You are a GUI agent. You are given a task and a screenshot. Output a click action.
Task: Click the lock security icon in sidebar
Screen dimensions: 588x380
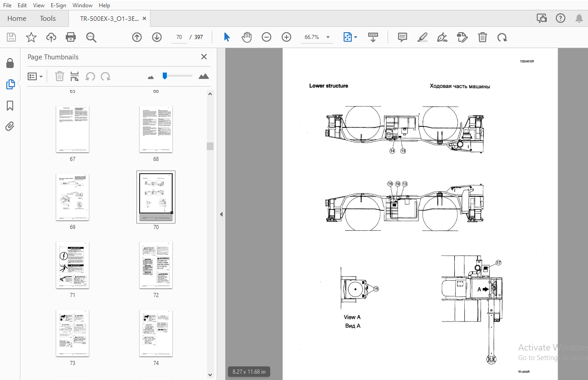(x=10, y=63)
